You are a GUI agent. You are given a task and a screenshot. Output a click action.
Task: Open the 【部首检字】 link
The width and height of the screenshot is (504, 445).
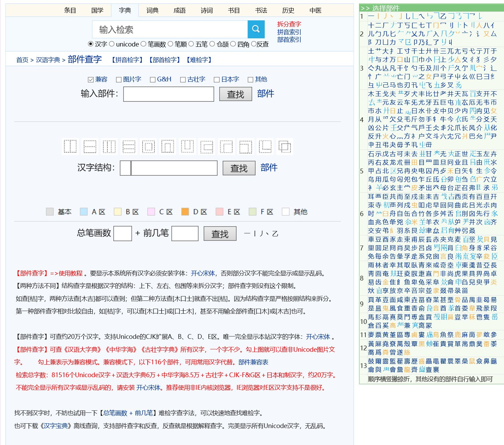tap(164, 60)
